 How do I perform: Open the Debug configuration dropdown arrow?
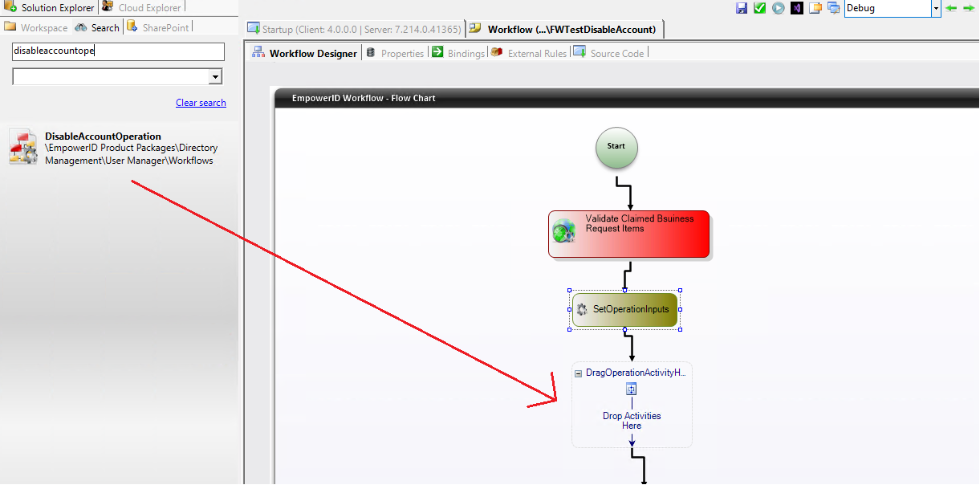click(936, 8)
